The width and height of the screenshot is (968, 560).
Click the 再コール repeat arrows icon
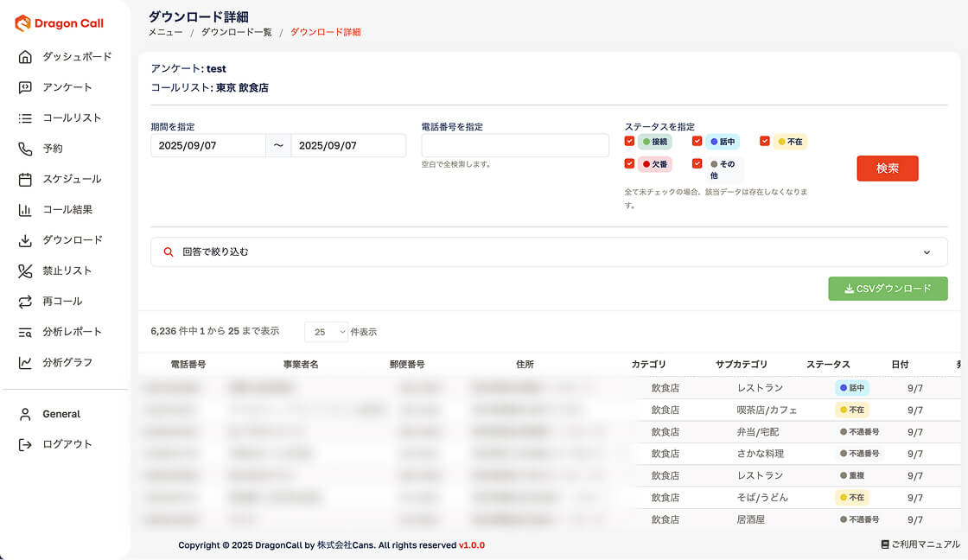[25, 302]
